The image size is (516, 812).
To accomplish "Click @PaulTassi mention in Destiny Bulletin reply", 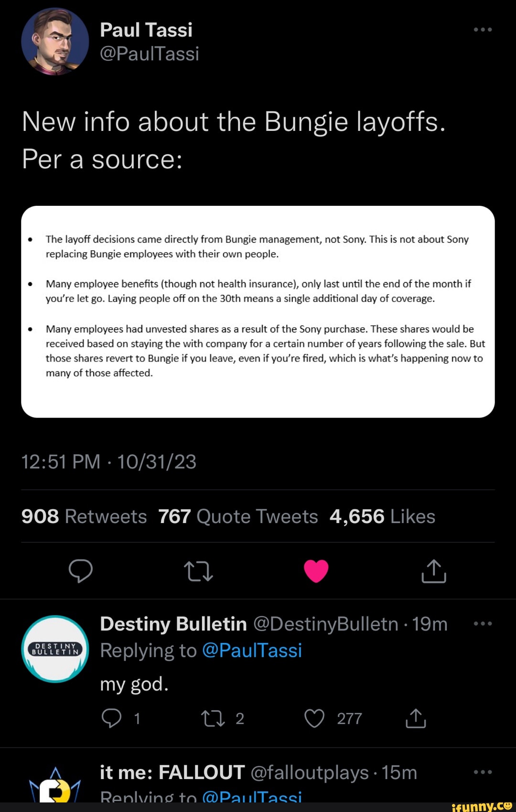I will [252, 651].
